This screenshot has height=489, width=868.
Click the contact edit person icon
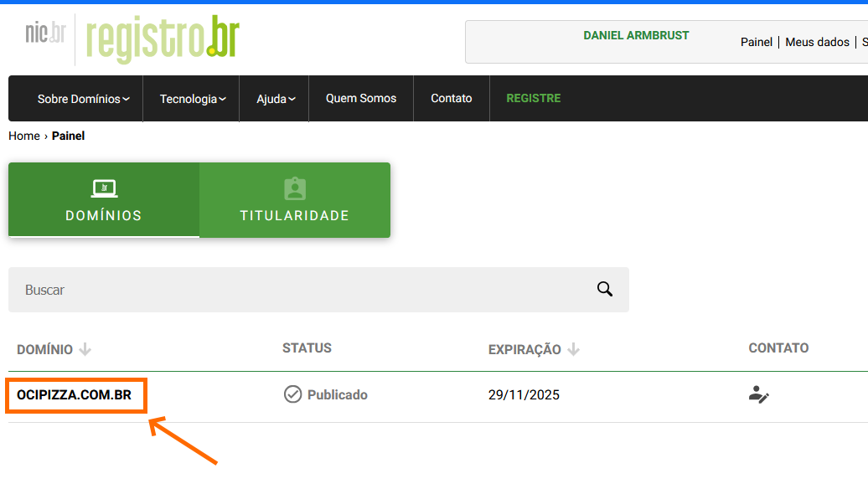pyautogui.click(x=758, y=394)
